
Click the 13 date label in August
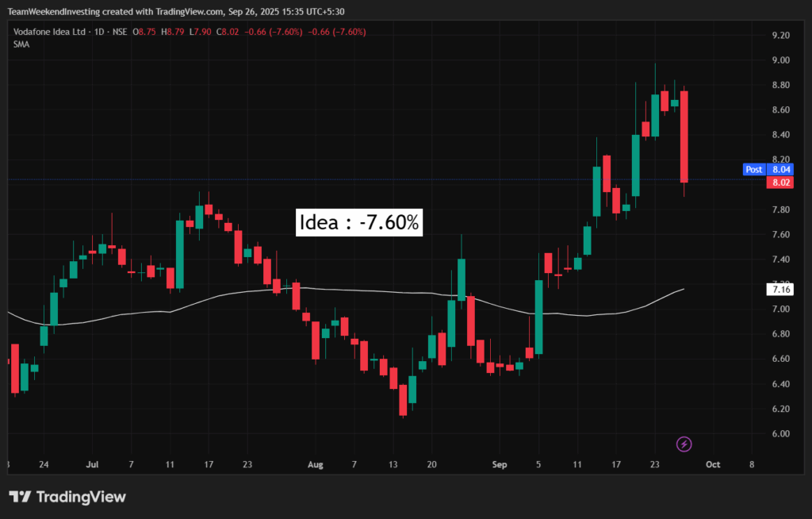coord(393,464)
